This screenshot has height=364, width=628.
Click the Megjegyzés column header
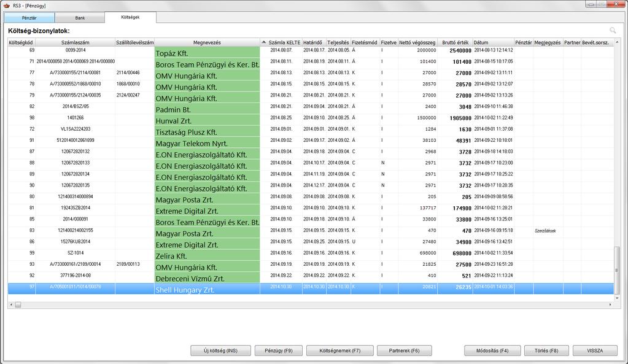point(548,42)
